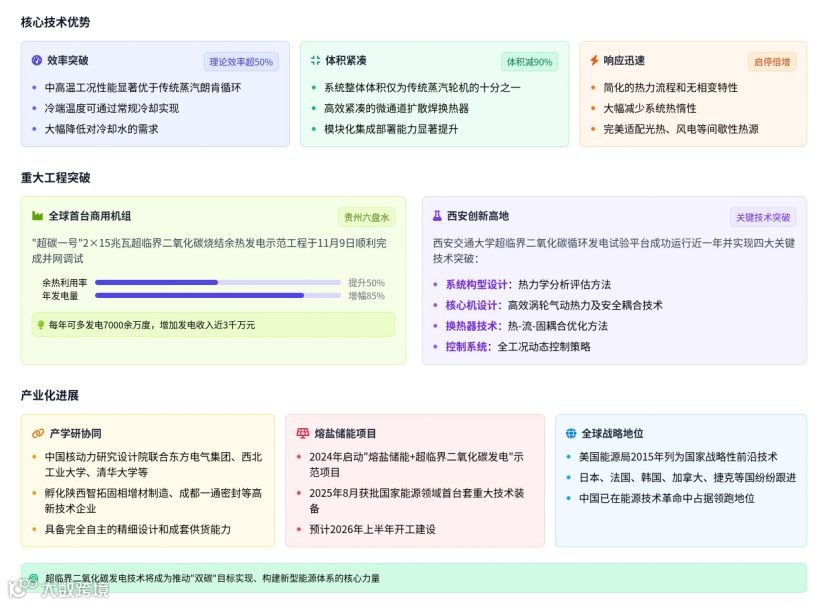
Task: Click the factory icon beside 全球首台商用机组
Action: point(37,215)
